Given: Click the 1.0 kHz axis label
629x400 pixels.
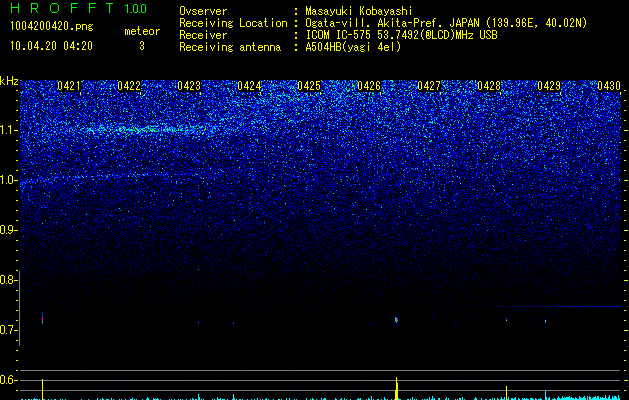Looking at the screenshot, I should coord(9,180).
